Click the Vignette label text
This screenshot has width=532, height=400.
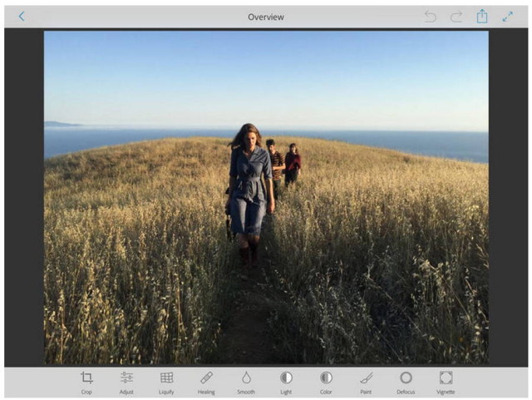tap(446, 392)
